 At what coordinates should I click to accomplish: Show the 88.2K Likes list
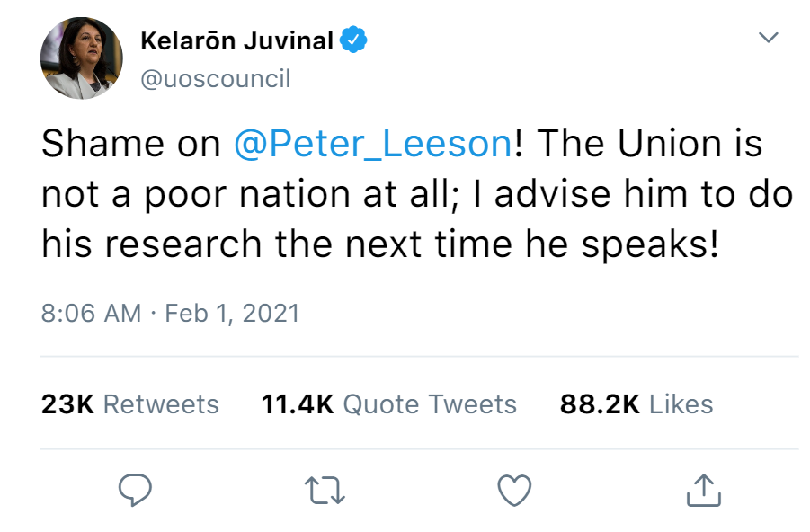(636, 404)
